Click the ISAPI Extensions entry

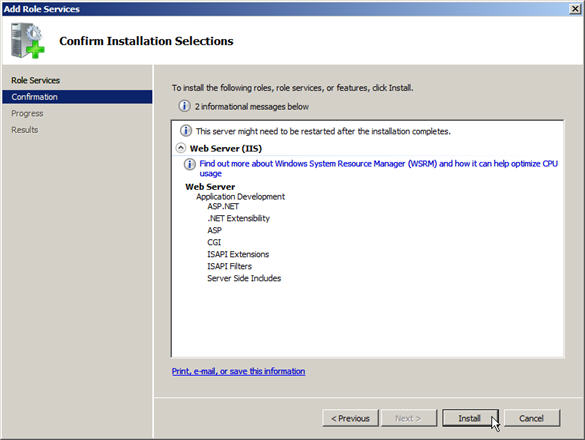click(238, 254)
